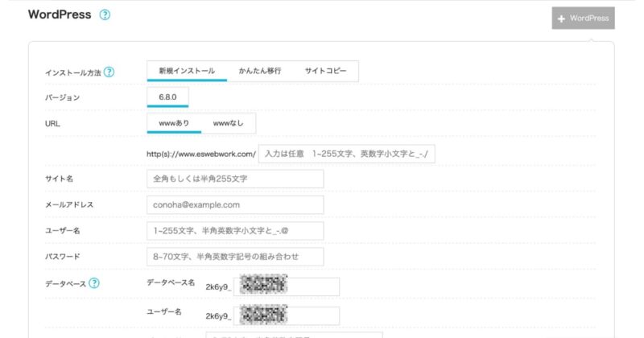Focus the ユーザー名 field with 1~255文字 placeholder
The height and width of the screenshot is (338, 644).
235,231
